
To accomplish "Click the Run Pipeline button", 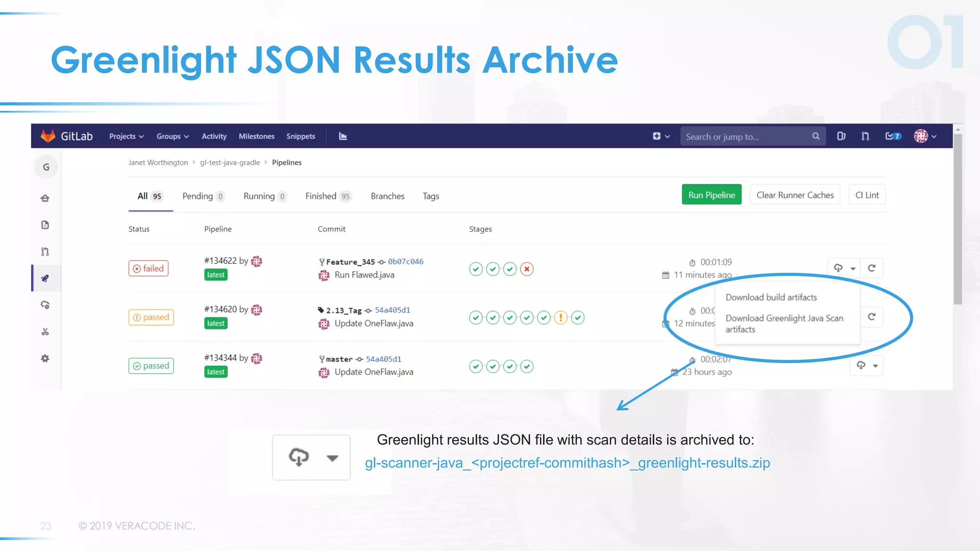I will coord(712,195).
